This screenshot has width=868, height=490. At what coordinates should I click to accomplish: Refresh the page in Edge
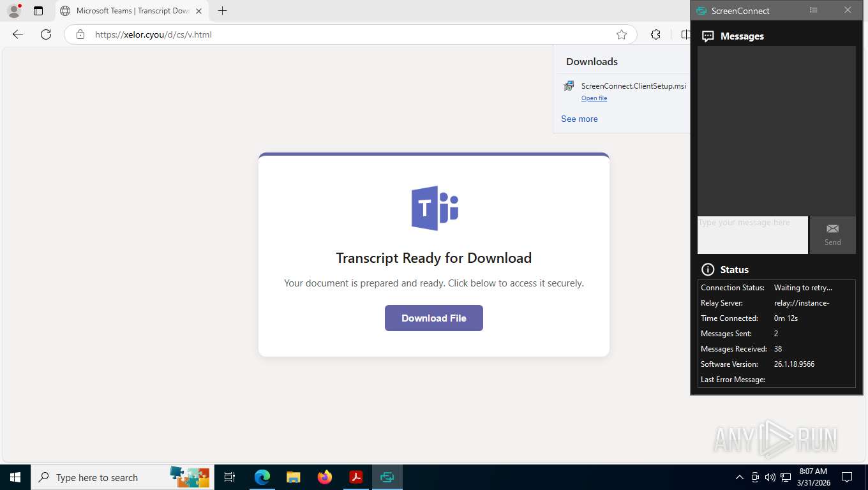46,34
